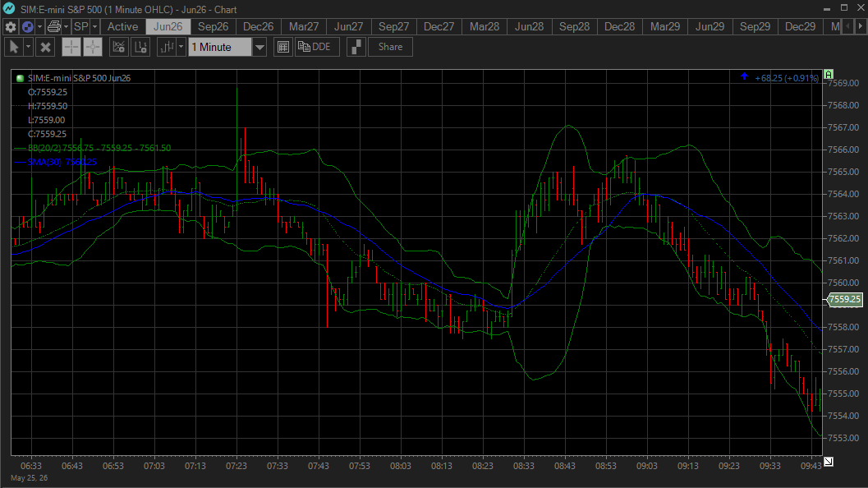Toggle the crosshair cursor button
Screen dimensions: 868x488
pyautogui.click(x=71, y=47)
